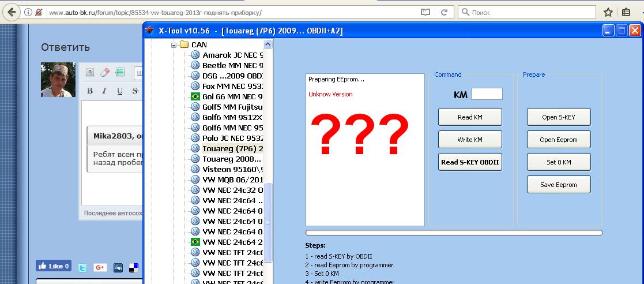Select Golf5 MM Fujitsu in the tree

click(232, 107)
